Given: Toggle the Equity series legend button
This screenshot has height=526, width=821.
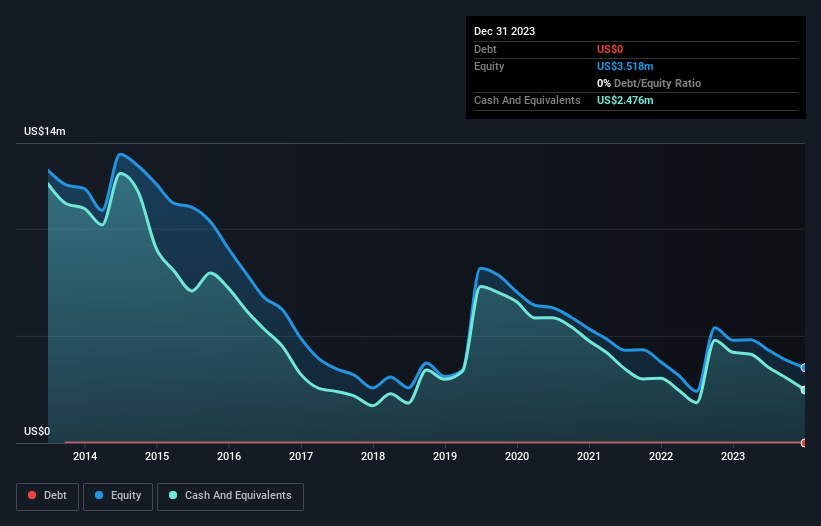Looking at the screenshot, I should coord(118,496).
